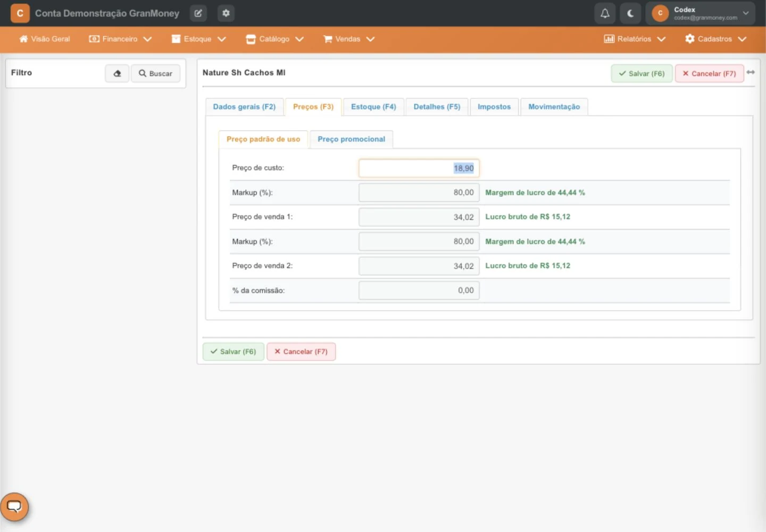Viewport: 766px width, 532px height.
Task: Click the top Salvar (F6) button
Action: coord(642,73)
